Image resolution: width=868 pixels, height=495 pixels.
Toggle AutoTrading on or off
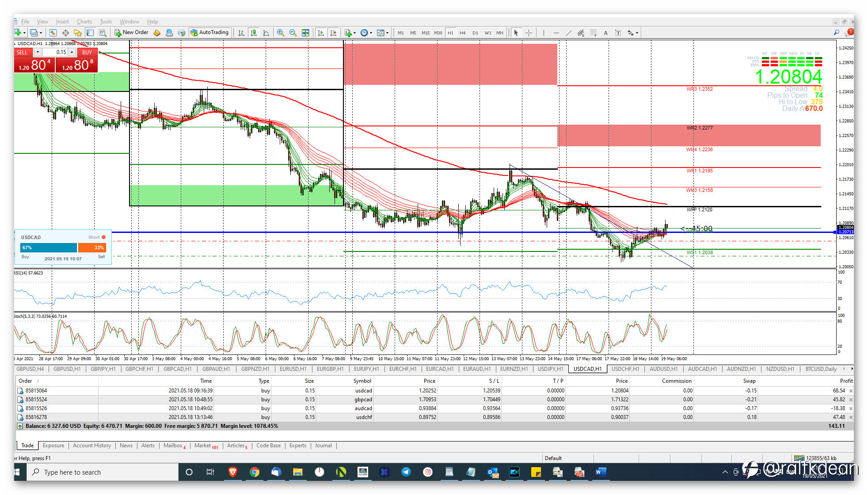209,32
